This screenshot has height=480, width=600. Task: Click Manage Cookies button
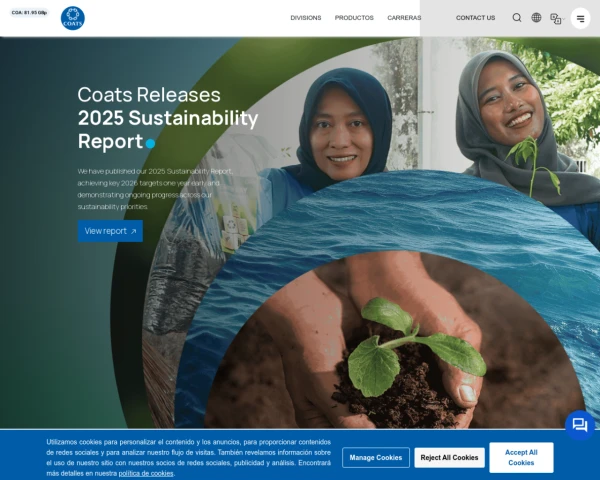tap(376, 457)
